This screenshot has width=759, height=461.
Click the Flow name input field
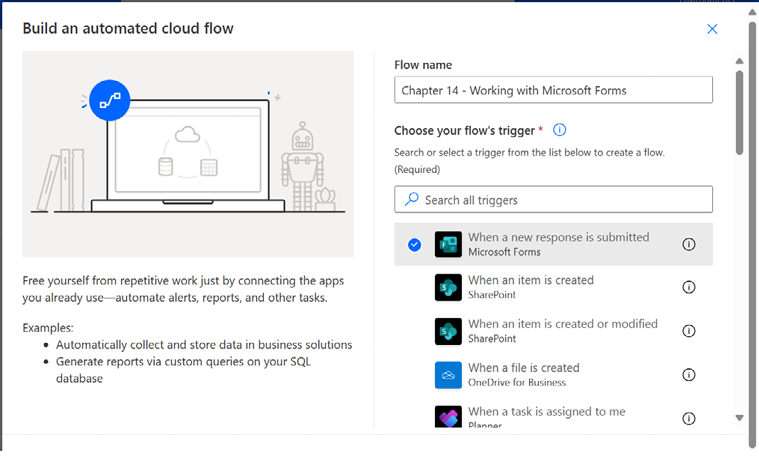point(553,90)
